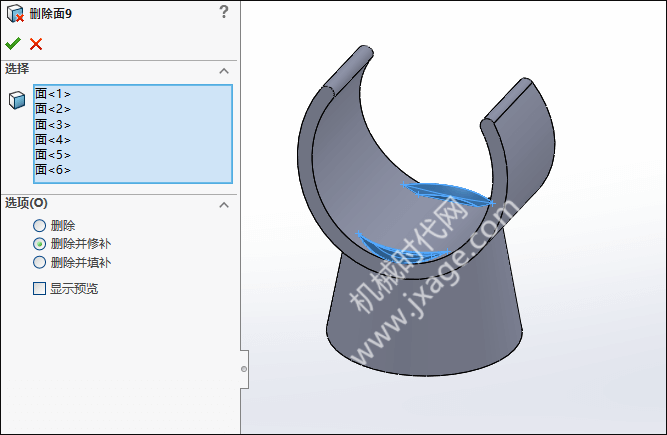This screenshot has height=435, width=667.
Task: Open help via the question mark
Action: click(x=224, y=11)
